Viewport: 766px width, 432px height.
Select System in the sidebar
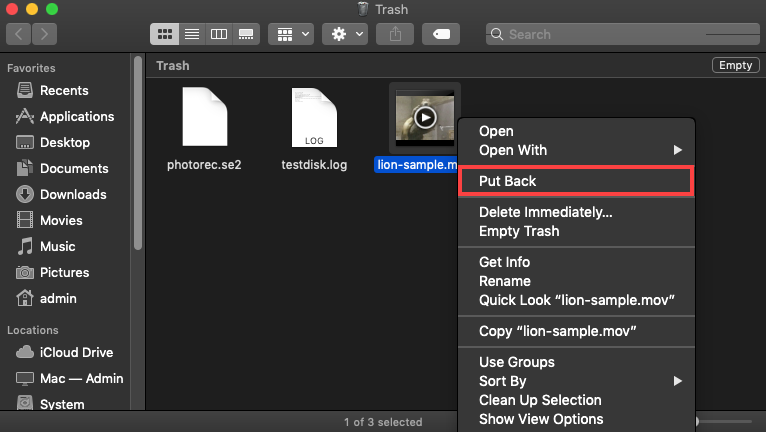tap(62, 404)
